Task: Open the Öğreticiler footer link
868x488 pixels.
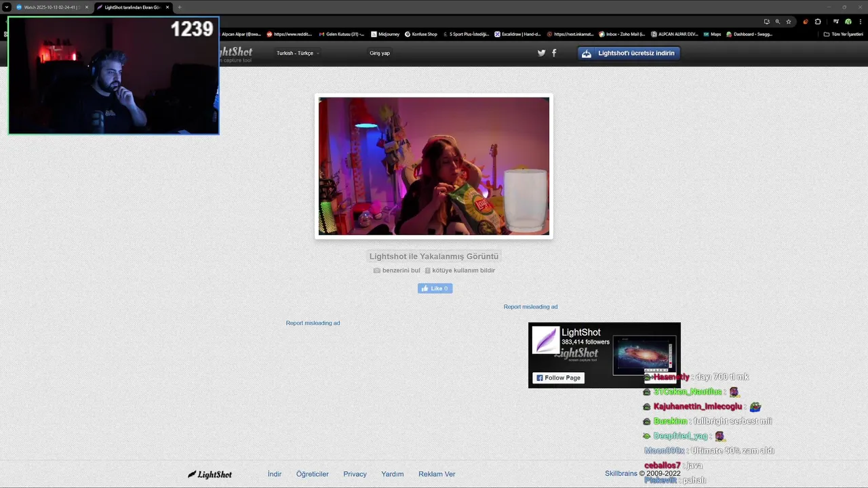Action: 313,474
